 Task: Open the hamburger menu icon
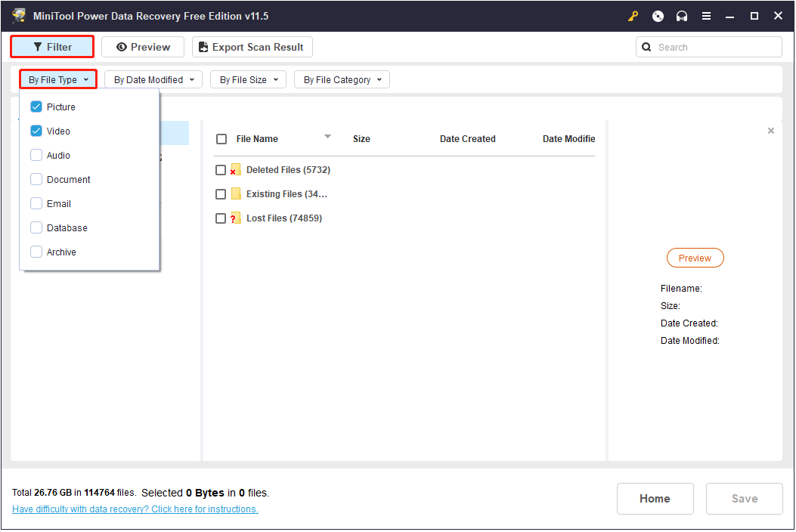(705, 16)
